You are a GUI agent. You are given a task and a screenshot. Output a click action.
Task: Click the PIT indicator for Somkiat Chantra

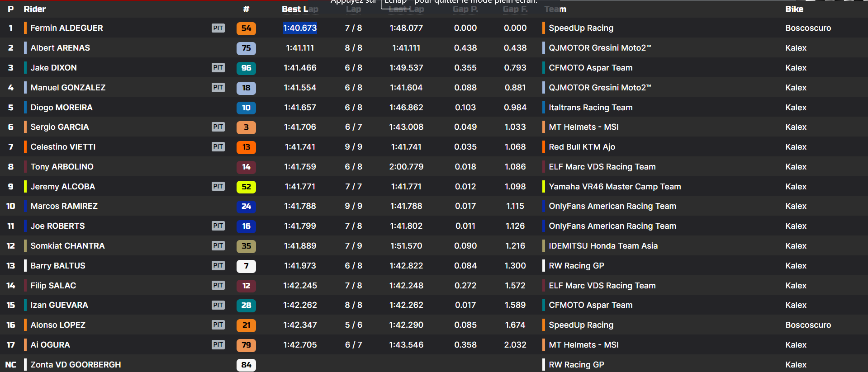pos(218,246)
